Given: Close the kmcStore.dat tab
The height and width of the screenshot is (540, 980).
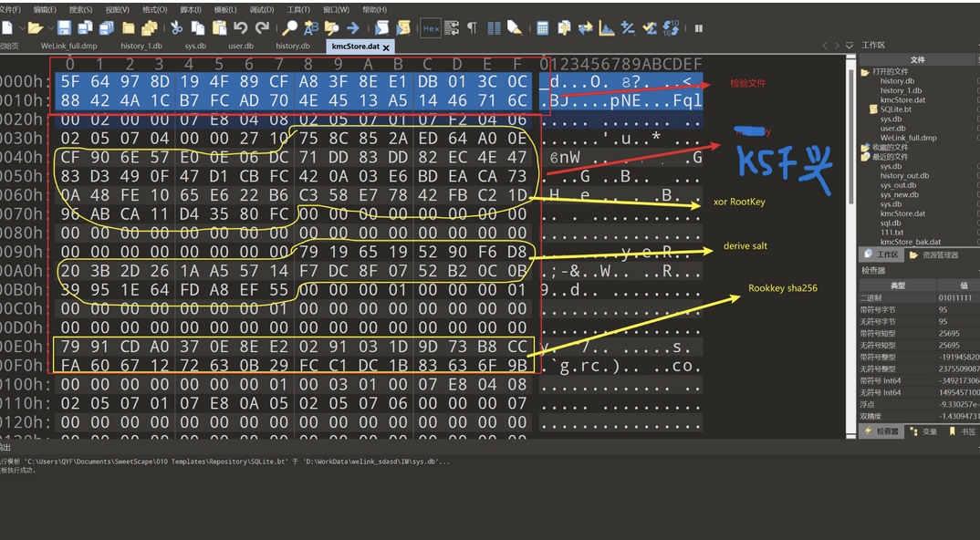Looking at the screenshot, I should pyautogui.click(x=386, y=47).
